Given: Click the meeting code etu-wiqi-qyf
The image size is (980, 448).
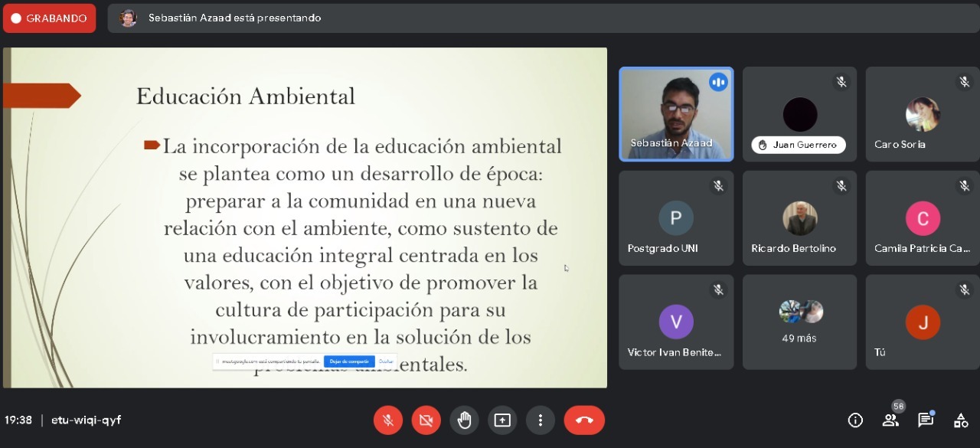Looking at the screenshot, I should pos(86,420).
